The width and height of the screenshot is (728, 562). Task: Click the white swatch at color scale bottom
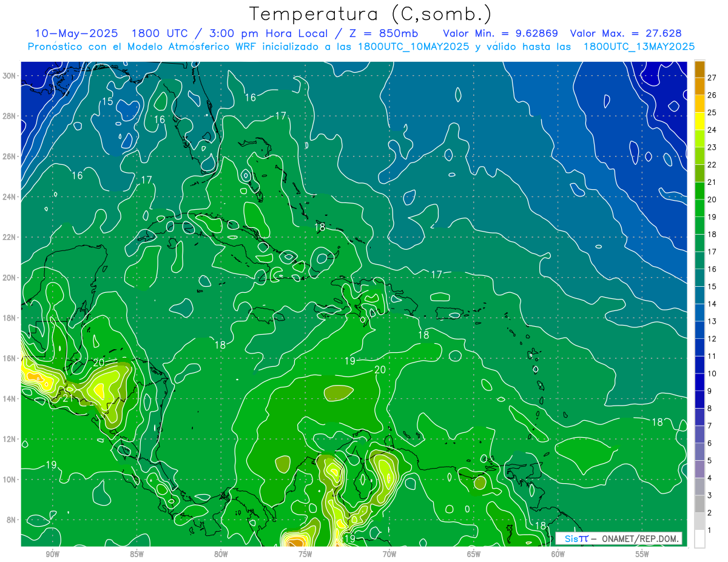(699, 538)
